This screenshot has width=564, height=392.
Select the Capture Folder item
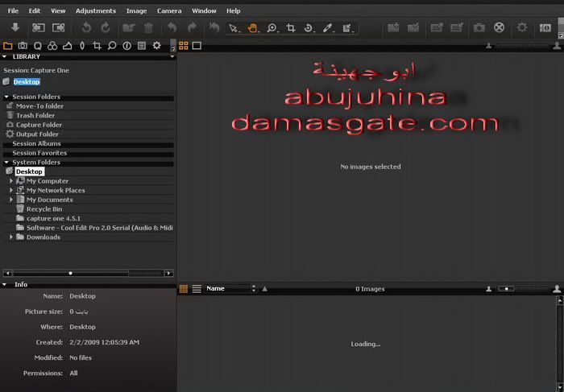[x=39, y=125]
